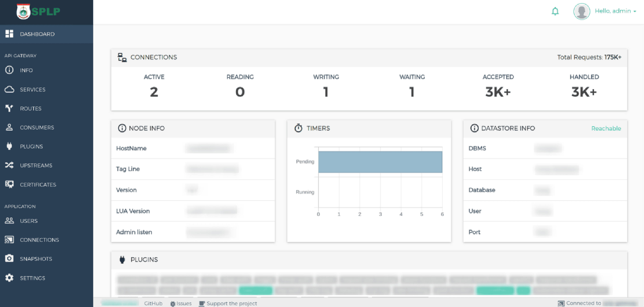The width and height of the screenshot is (644, 307).
Task: Click the Routes fork icon
Action: [9, 108]
